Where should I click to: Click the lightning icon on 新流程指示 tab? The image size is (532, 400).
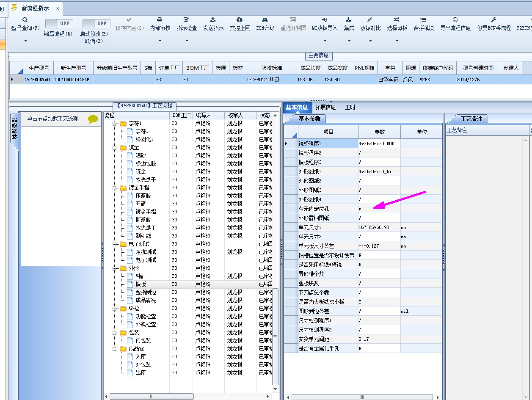point(14,8)
